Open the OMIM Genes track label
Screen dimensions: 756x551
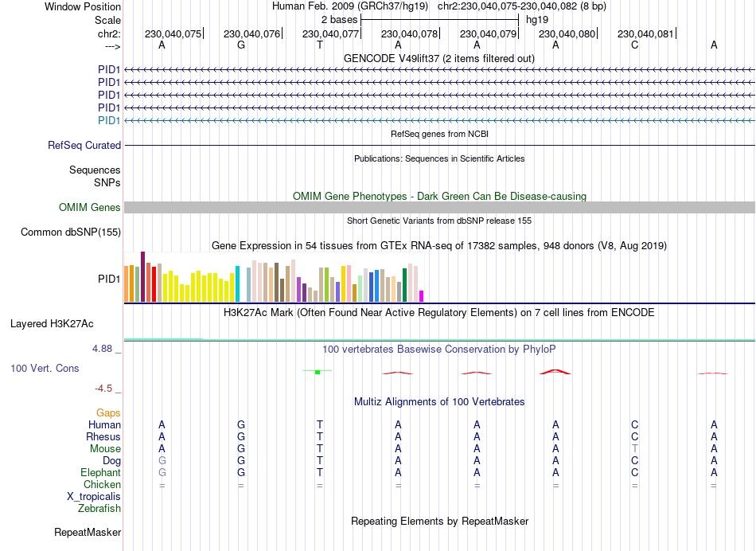coord(90,208)
